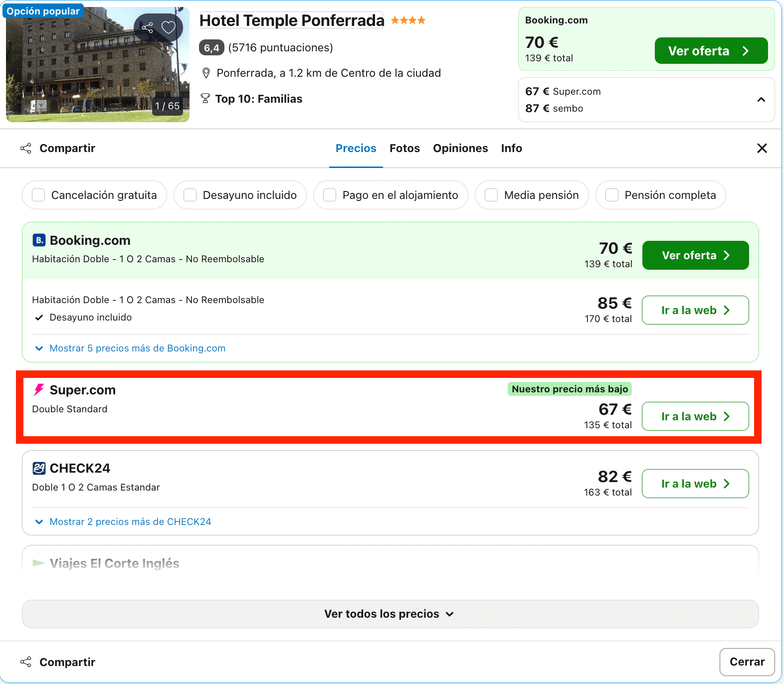Click the trophy icon next to Top 10

(x=205, y=98)
